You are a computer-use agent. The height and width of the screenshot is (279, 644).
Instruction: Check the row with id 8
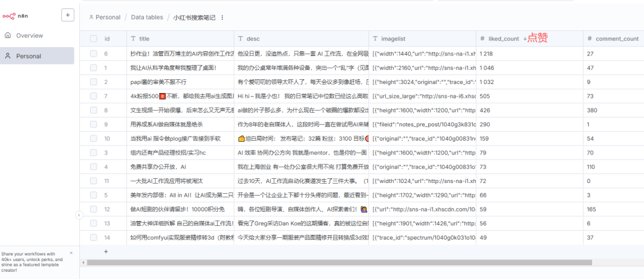pyautogui.click(x=94, y=110)
